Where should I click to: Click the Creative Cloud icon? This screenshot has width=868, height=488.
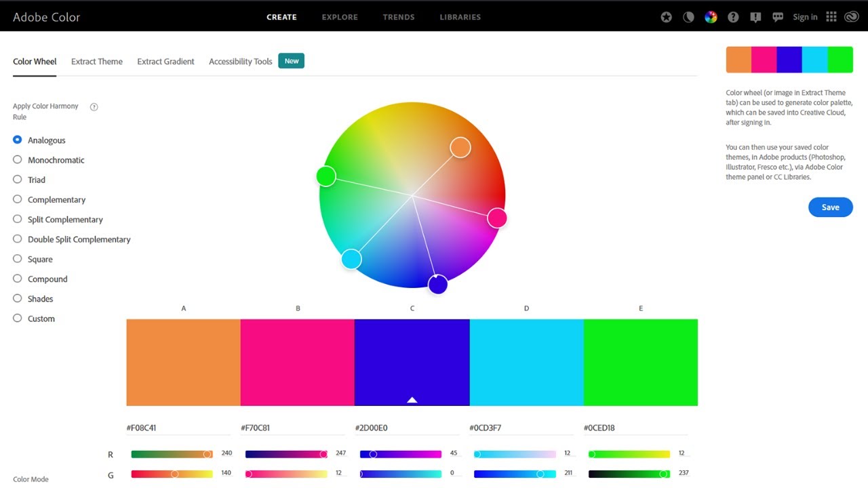point(852,17)
